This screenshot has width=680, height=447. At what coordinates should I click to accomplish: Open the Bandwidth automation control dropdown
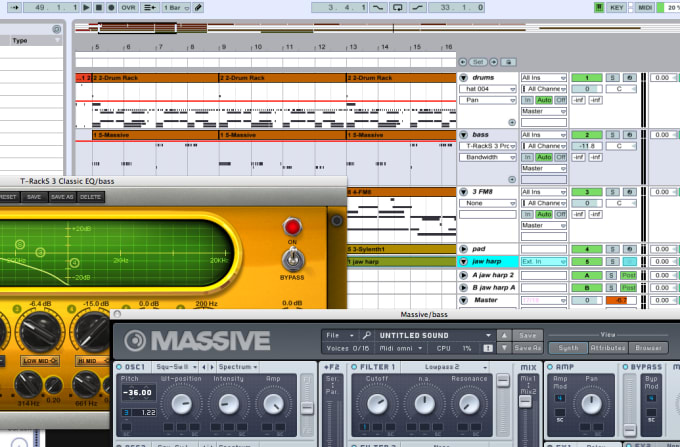point(488,157)
